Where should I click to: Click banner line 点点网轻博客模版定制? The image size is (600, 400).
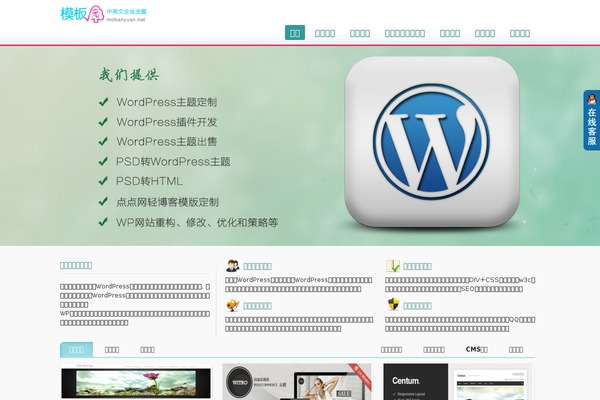tap(168, 202)
